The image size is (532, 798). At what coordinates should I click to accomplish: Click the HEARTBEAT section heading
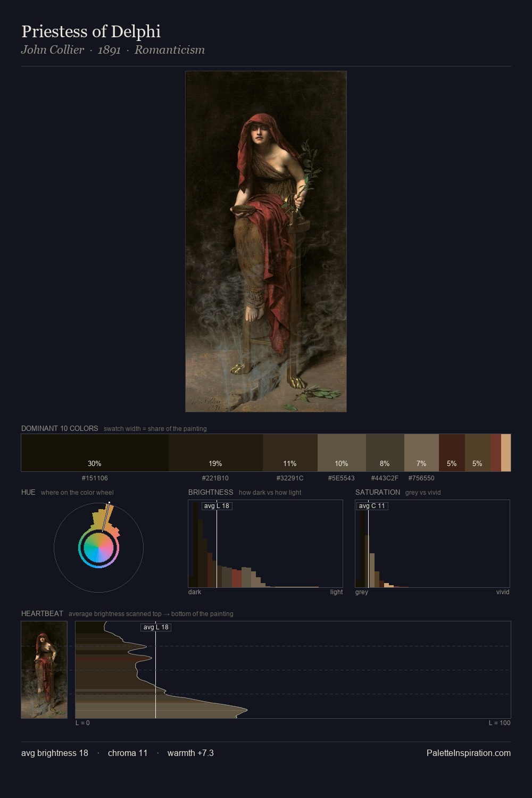42,613
